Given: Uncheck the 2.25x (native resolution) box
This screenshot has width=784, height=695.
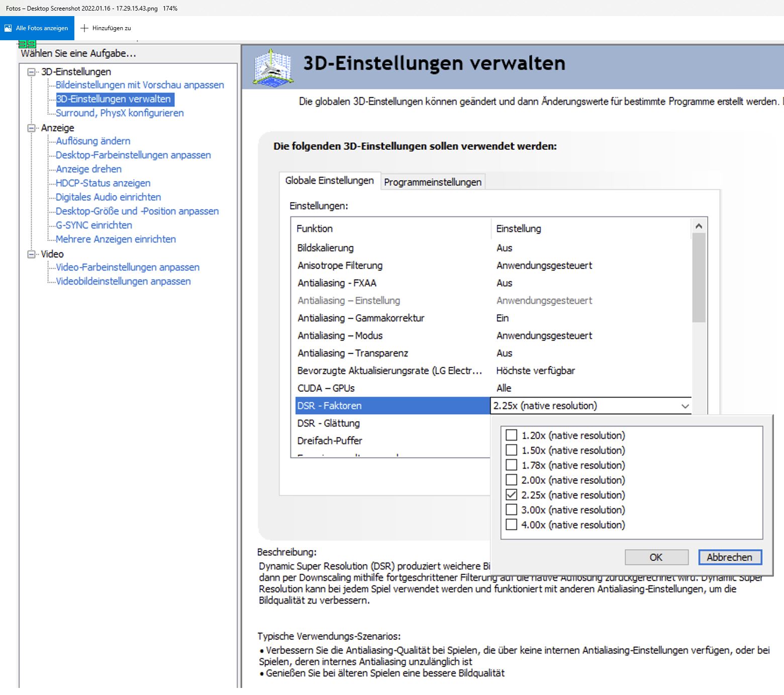Looking at the screenshot, I should [x=511, y=494].
